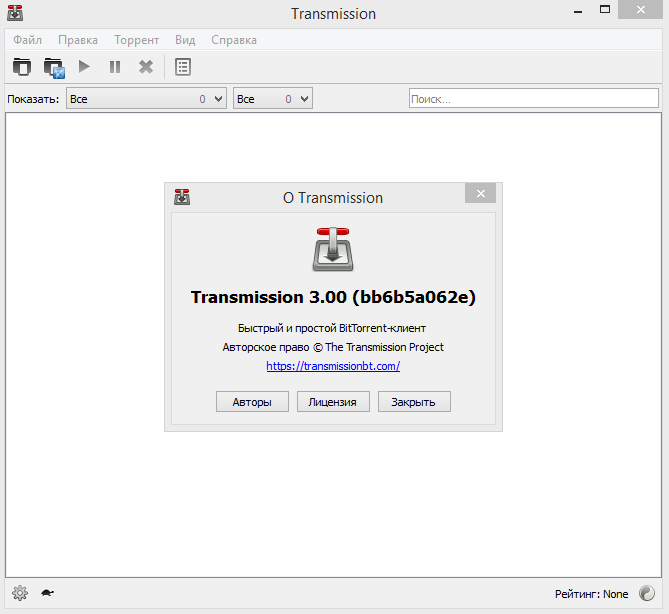This screenshot has height=614, width=669.
Task: Open torrent properties list icon
Action: (183, 67)
